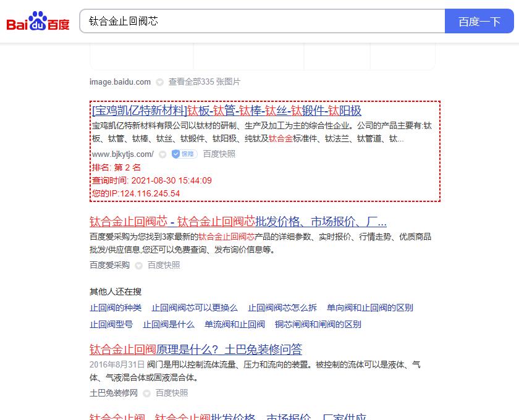This screenshot has width=519, height=420.
Task: Click 土巴兔装修网 source label
Action: pyautogui.click(x=113, y=393)
